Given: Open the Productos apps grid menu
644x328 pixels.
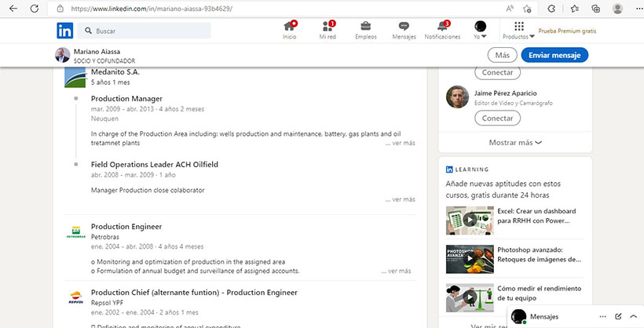Looking at the screenshot, I should pyautogui.click(x=518, y=31).
